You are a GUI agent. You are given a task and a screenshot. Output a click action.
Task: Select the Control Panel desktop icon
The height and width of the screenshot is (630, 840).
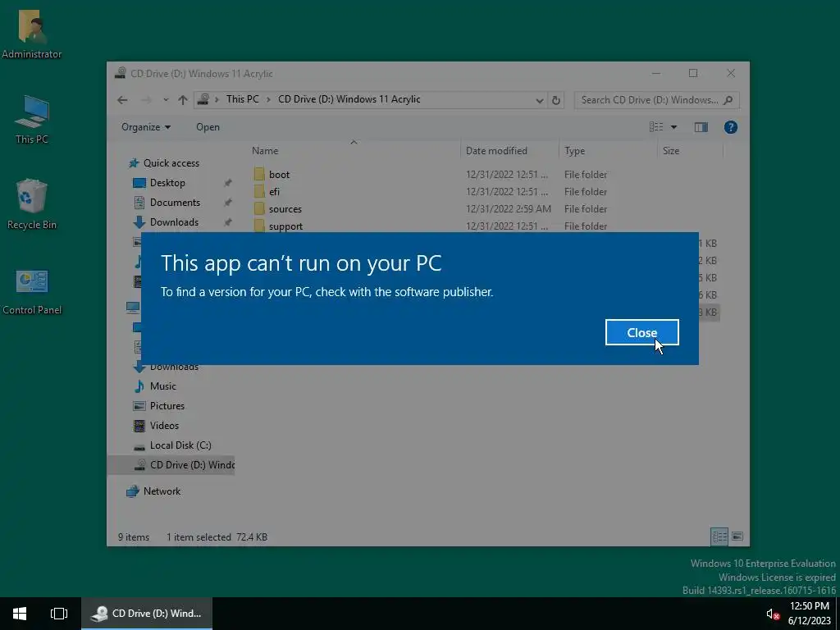pyautogui.click(x=32, y=292)
